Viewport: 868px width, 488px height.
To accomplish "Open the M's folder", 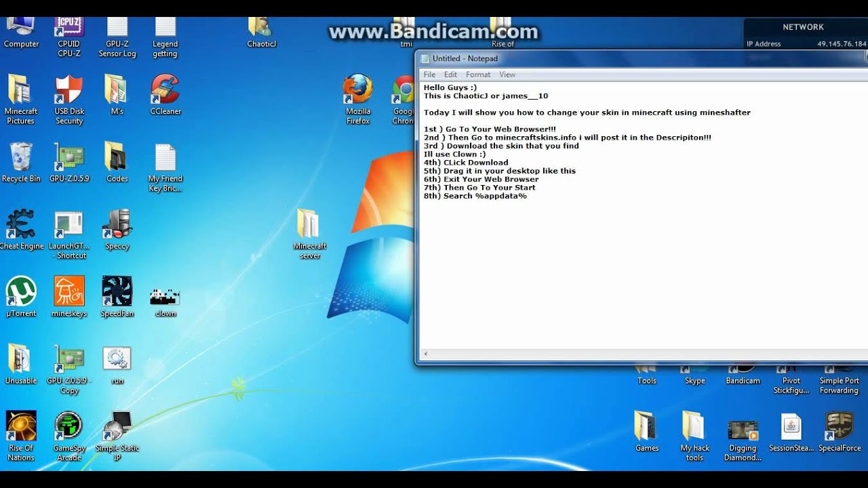I will (117, 95).
